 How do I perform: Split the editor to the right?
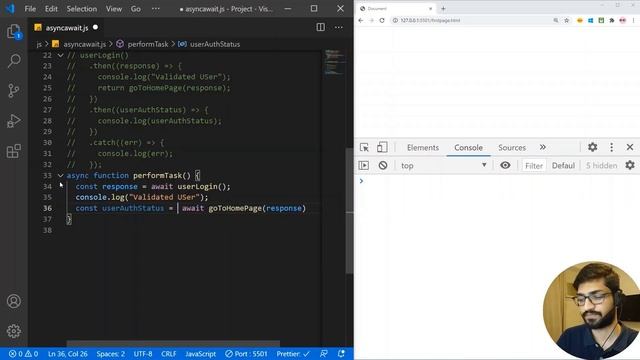[320, 27]
